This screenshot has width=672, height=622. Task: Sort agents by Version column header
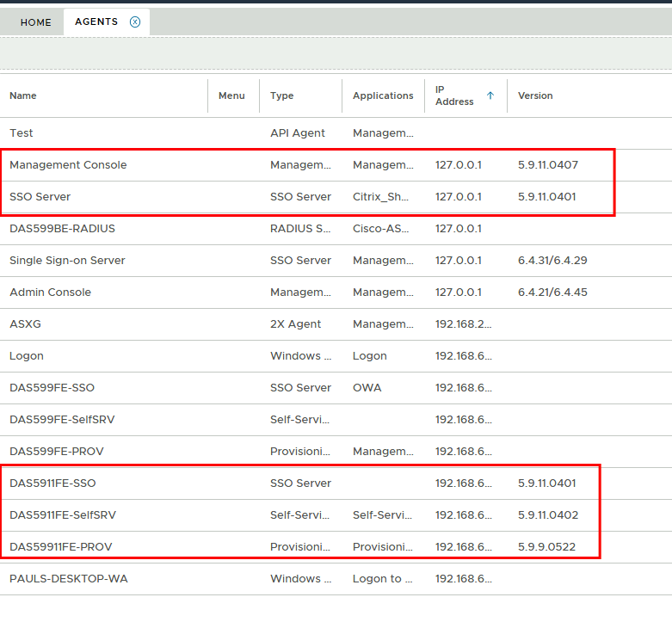535,95
